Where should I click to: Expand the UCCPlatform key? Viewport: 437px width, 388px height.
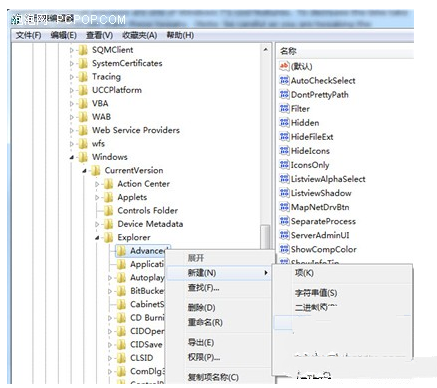[x=72, y=90]
